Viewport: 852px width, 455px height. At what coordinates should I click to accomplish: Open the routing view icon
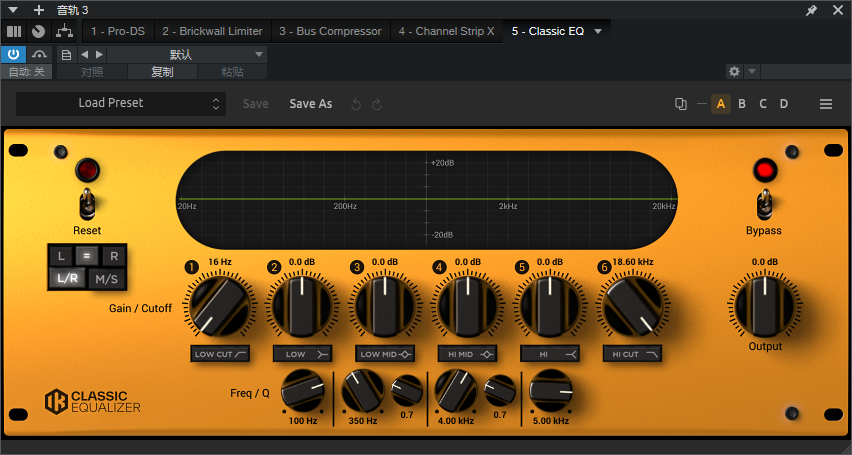pyautogui.click(x=65, y=32)
